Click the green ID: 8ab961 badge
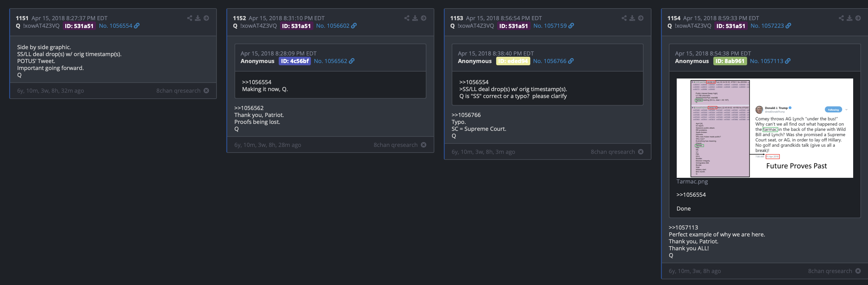Screen dimensions: 868x285 730,61
